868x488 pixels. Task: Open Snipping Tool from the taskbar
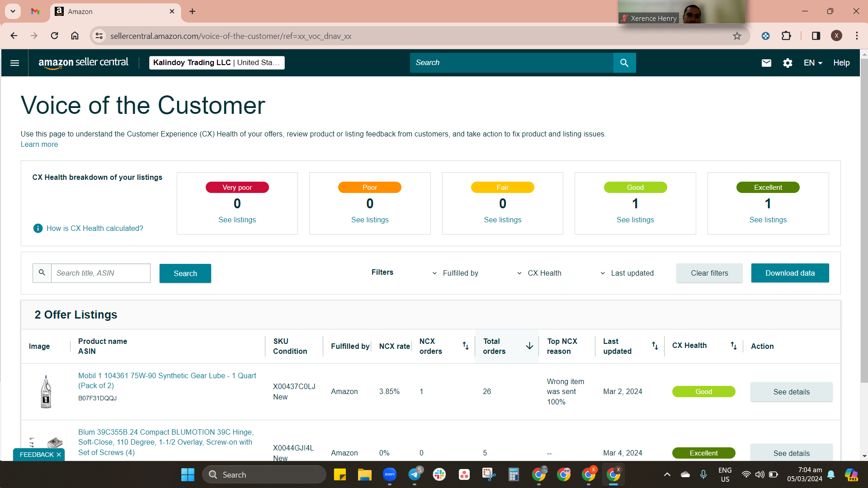[x=489, y=474]
